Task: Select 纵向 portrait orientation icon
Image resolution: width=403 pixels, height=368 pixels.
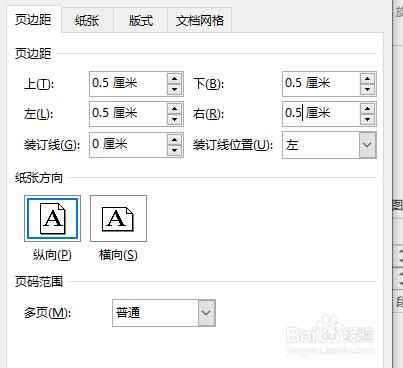Action: [52, 218]
